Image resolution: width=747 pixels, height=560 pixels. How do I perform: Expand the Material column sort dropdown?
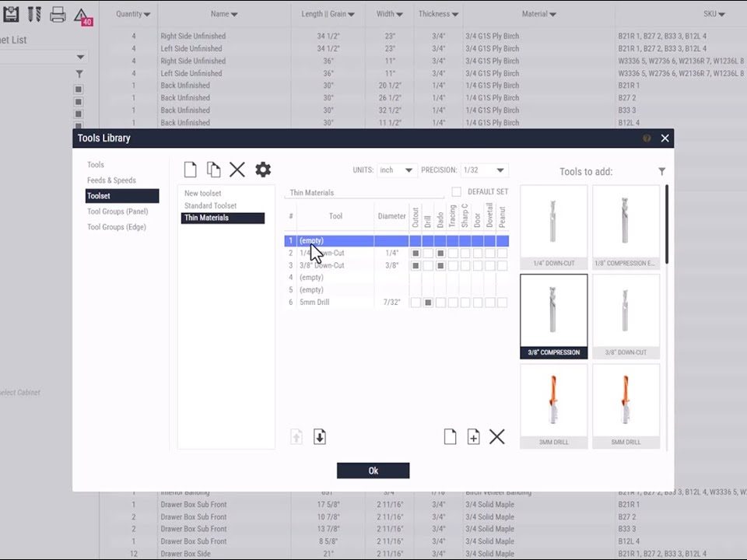tap(552, 14)
